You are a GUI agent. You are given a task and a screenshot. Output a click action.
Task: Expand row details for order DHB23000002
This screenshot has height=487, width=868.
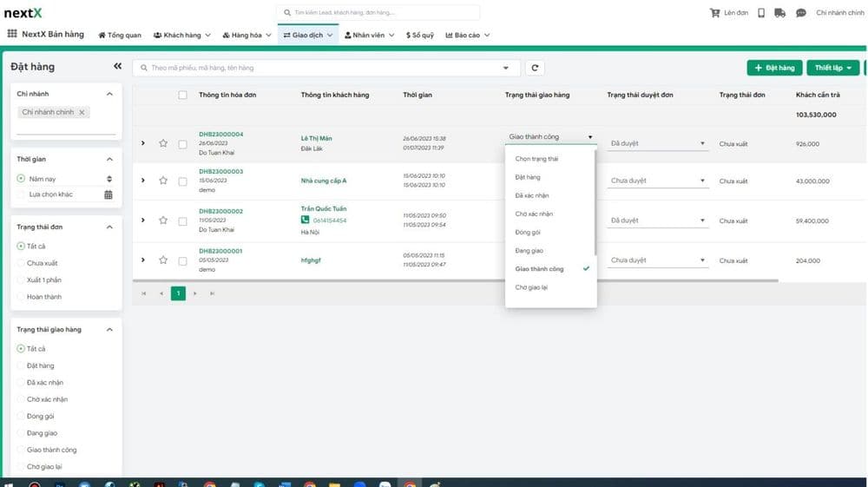click(143, 220)
